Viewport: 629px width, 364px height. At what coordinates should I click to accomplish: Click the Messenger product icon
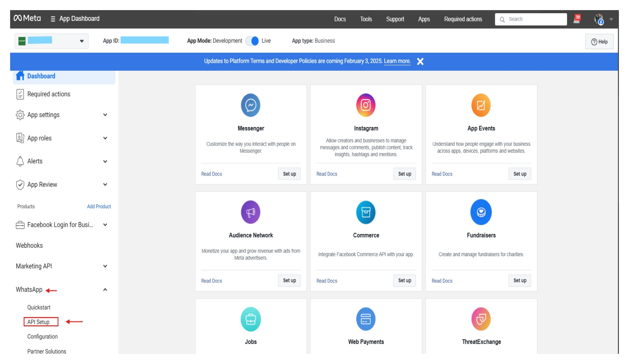click(x=250, y=105)
